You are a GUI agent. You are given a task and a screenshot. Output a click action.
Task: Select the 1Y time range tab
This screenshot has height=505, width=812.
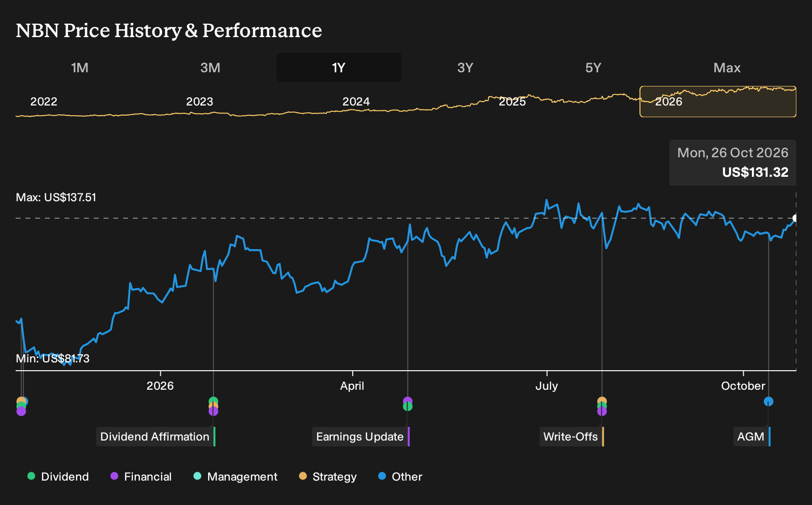tap(339, 67)
